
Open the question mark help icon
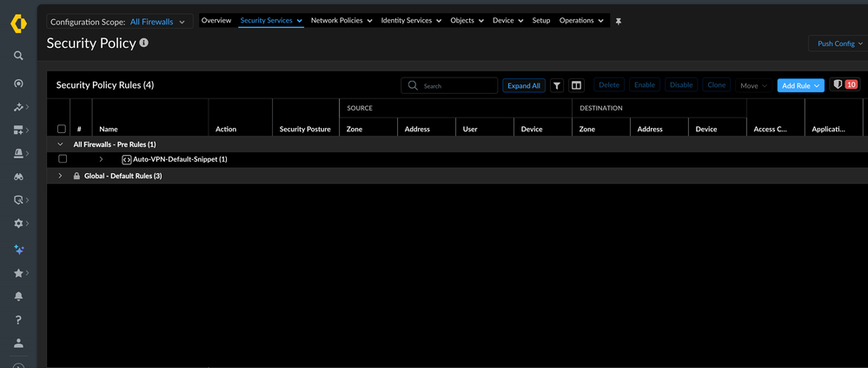(x=18, y=320)
